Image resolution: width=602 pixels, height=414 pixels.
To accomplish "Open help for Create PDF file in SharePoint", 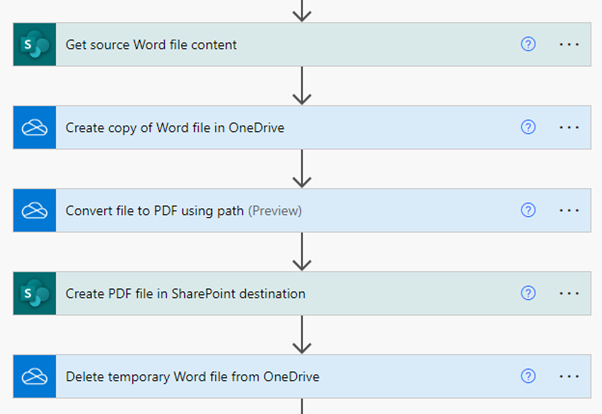I will tap(529, 294).
